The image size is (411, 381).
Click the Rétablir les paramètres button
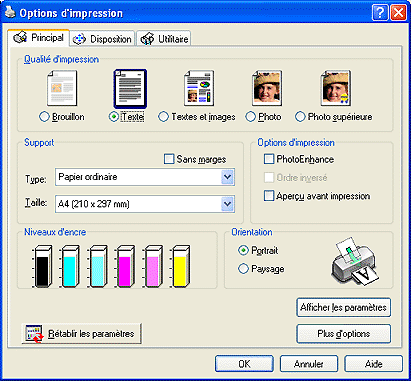(82, 333)
